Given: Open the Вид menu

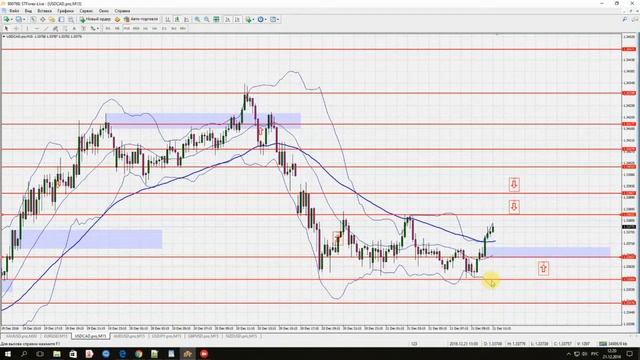Looking at the screenshot, I should coord(28,11).
